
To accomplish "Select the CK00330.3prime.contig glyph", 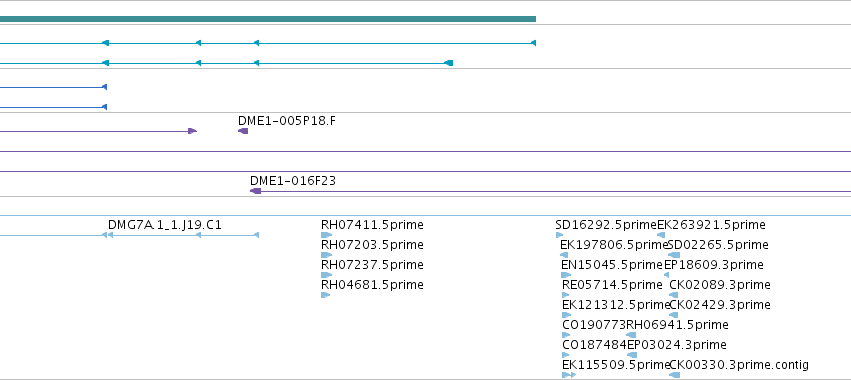I will pyautogui.click(x=675, y=375).
